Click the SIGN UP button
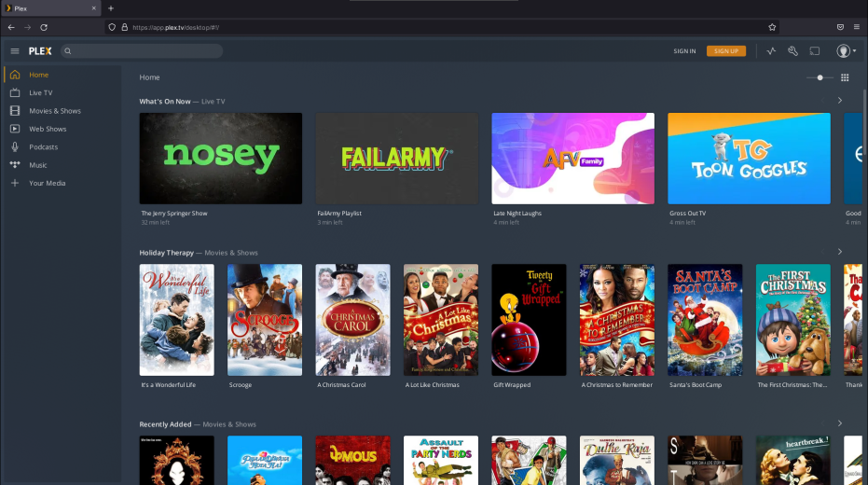868x485 pixels. (x=726, y=51)
